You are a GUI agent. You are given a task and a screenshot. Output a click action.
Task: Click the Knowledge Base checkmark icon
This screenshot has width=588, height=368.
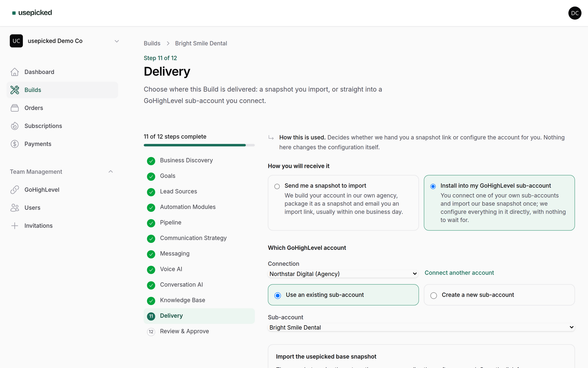click(151, 301)
